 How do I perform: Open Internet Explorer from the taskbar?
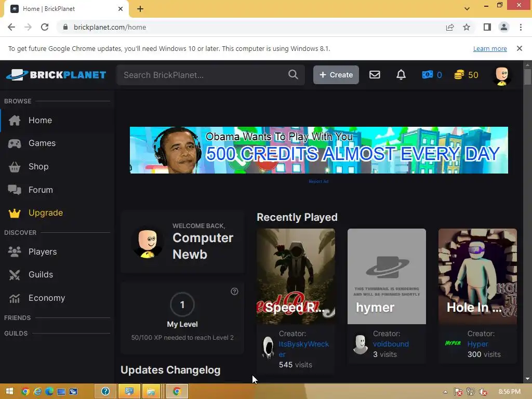point(37,391)
